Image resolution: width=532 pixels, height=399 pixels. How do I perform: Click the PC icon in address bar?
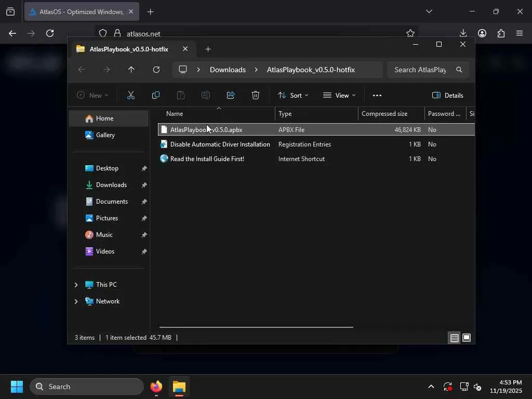[183, 70]
